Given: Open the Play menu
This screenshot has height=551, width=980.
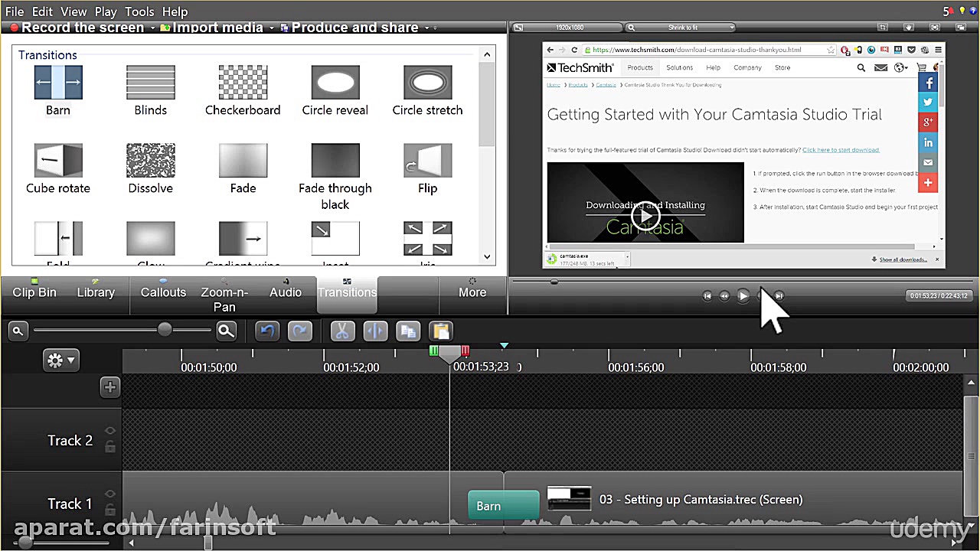Looking at the screenshot, I should (106, 11).
